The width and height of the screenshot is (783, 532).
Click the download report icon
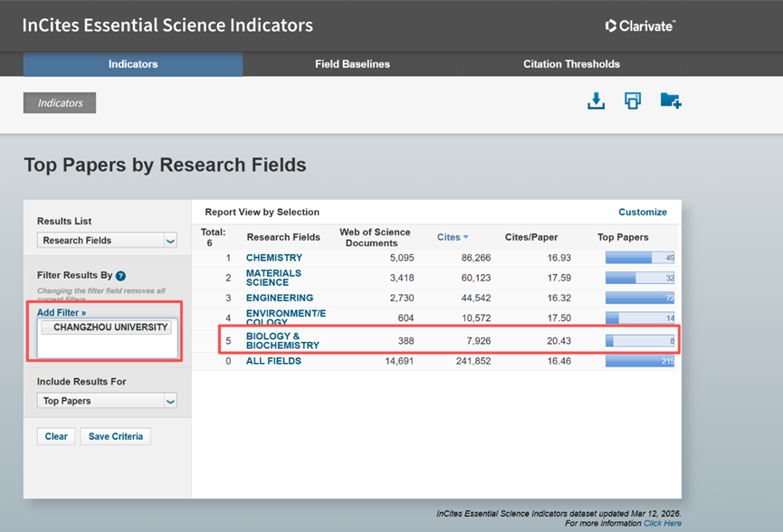tap(596, 101)
